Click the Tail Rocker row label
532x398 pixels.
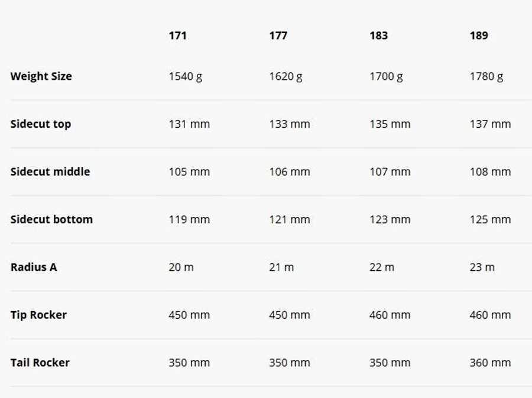tap(40, 363)
